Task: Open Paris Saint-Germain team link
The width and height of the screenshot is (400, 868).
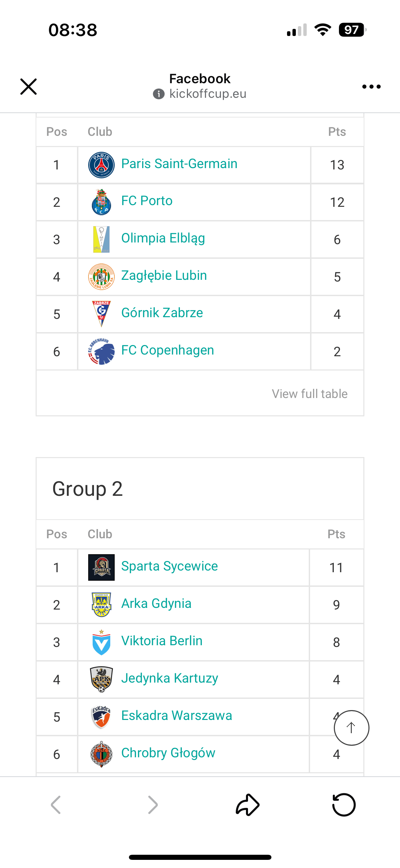Action: coord(179,164)
